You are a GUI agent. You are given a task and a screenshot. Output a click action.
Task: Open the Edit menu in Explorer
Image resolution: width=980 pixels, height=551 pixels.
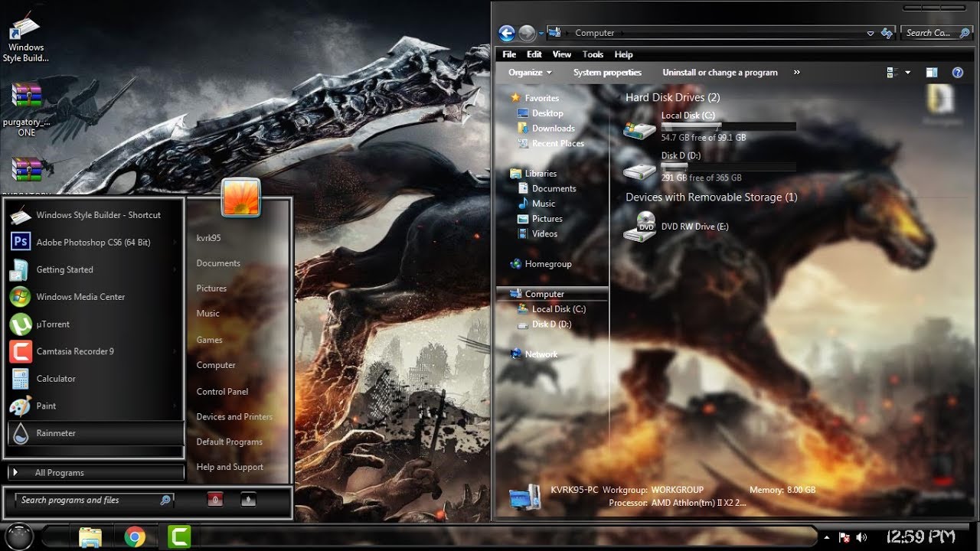pyautogui.click(x=534, y=54)
